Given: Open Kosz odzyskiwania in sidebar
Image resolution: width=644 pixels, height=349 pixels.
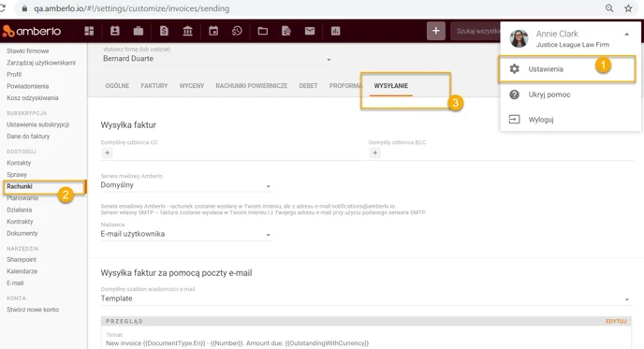Looking at the screenshot, I should coord(33,97).
